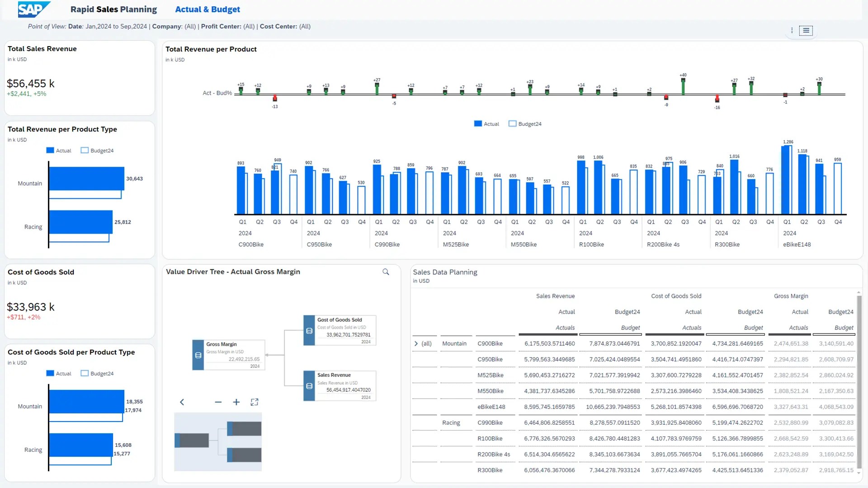
Task: Expand the (all) row in Sales table
Action: [416, 343]
